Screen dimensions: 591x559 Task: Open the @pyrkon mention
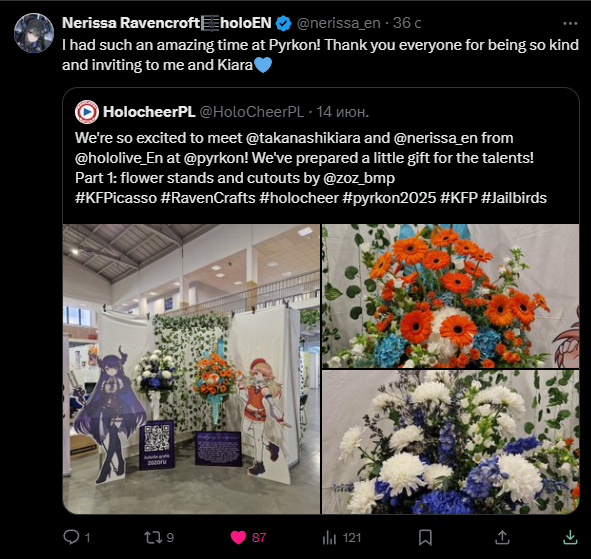[x=214, y=158]
